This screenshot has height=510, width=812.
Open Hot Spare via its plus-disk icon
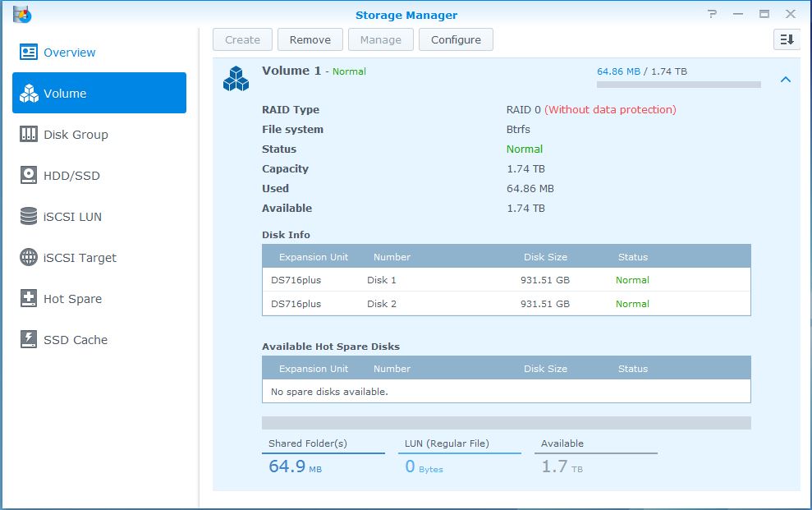27,298
